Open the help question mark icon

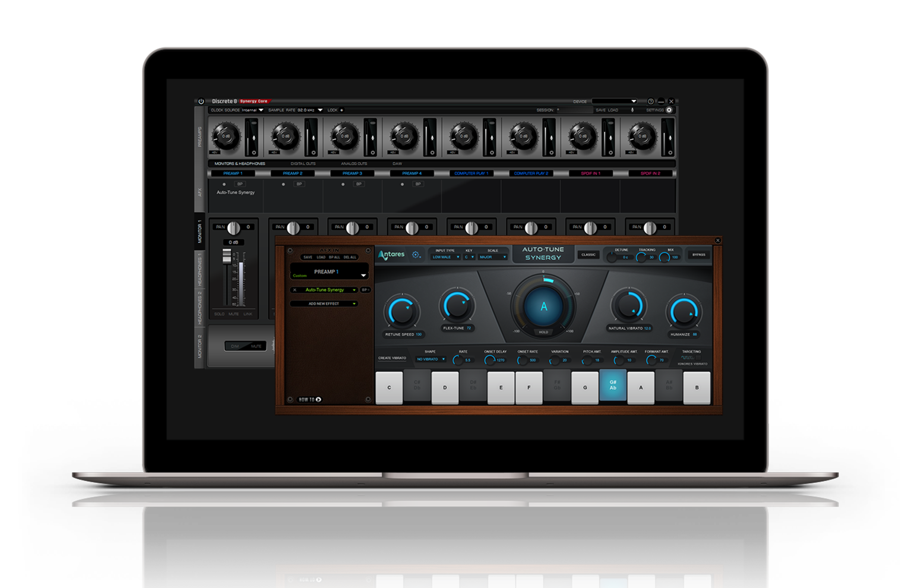pyautogui.click(x=651, y=101)
